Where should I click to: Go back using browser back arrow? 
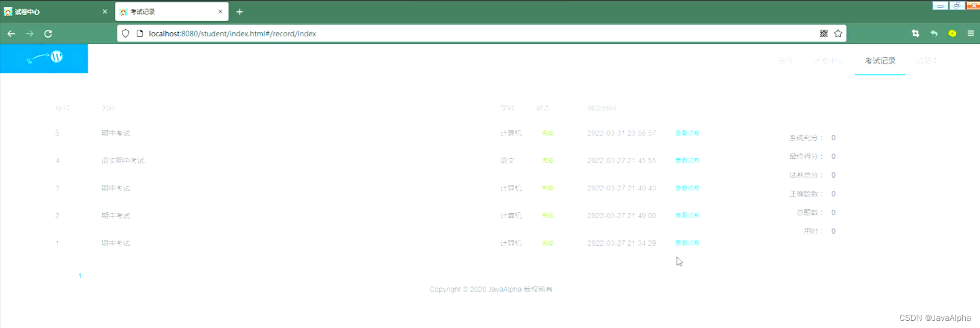(11, 33)
